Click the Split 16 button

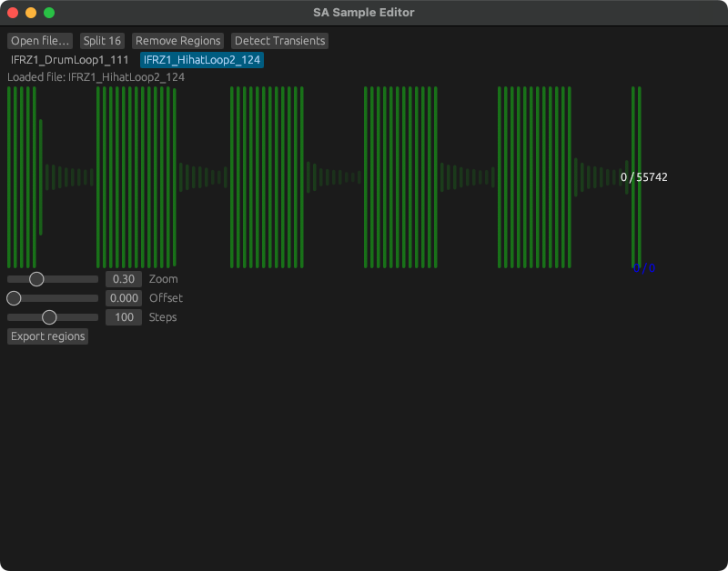point(102,41)
